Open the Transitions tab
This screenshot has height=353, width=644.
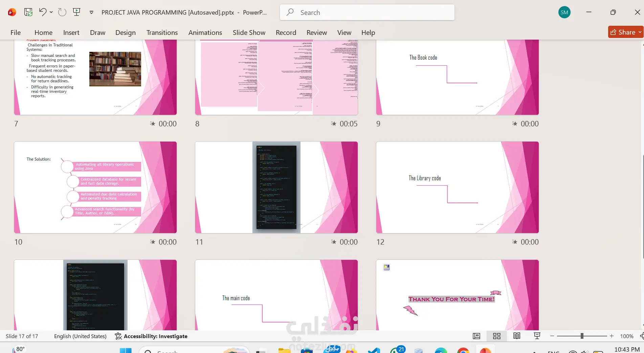[162, 33]
